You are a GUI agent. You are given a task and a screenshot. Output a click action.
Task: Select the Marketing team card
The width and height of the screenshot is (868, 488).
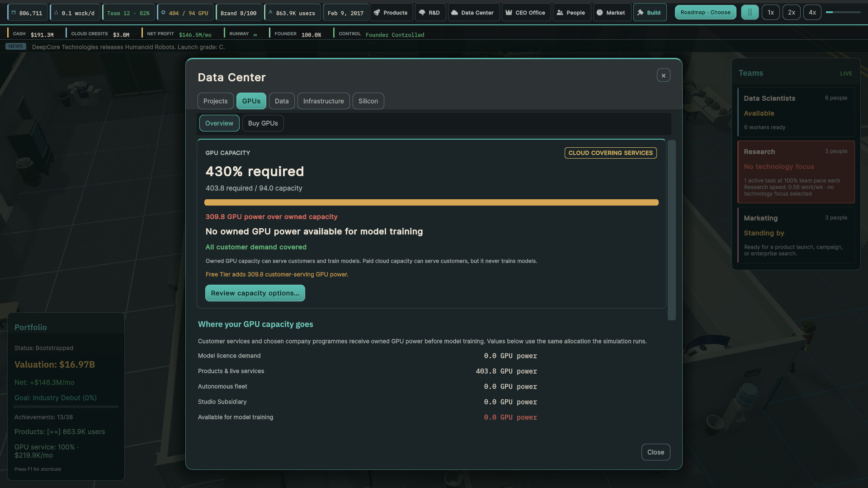796,235
